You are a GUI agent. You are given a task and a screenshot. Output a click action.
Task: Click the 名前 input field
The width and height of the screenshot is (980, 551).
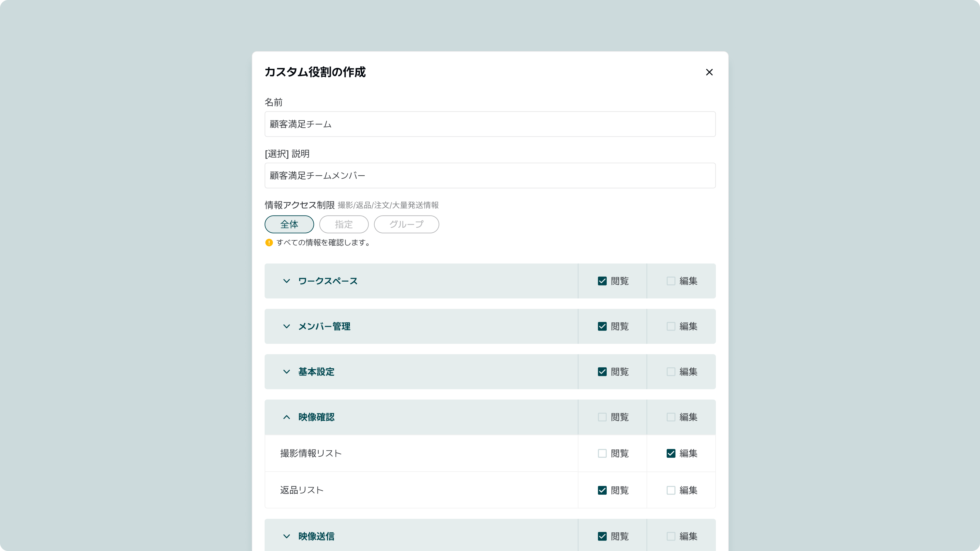tap(490, 124)
